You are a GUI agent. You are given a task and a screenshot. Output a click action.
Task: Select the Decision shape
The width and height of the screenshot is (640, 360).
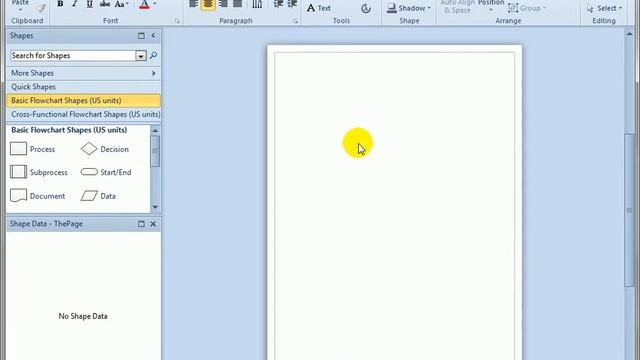105,149
